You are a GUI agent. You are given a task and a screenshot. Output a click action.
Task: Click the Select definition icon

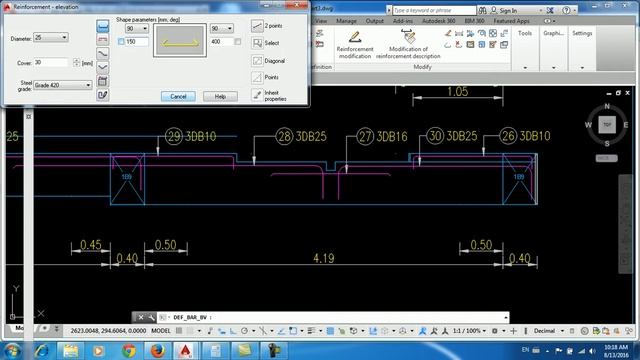click(x=257, y=43)
